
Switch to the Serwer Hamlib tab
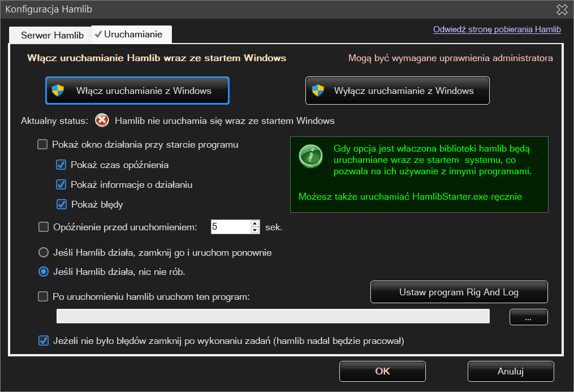[52, 35]
